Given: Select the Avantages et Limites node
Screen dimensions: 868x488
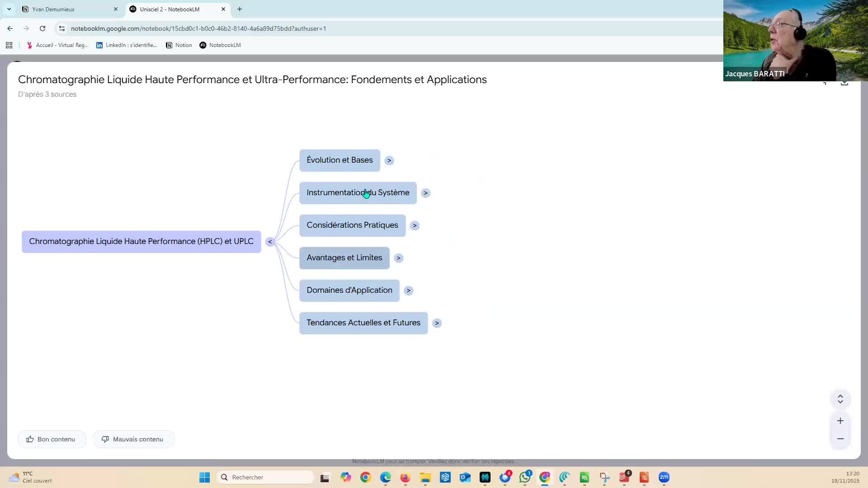Looking at the screenshot, I should (x=344, y=258).
